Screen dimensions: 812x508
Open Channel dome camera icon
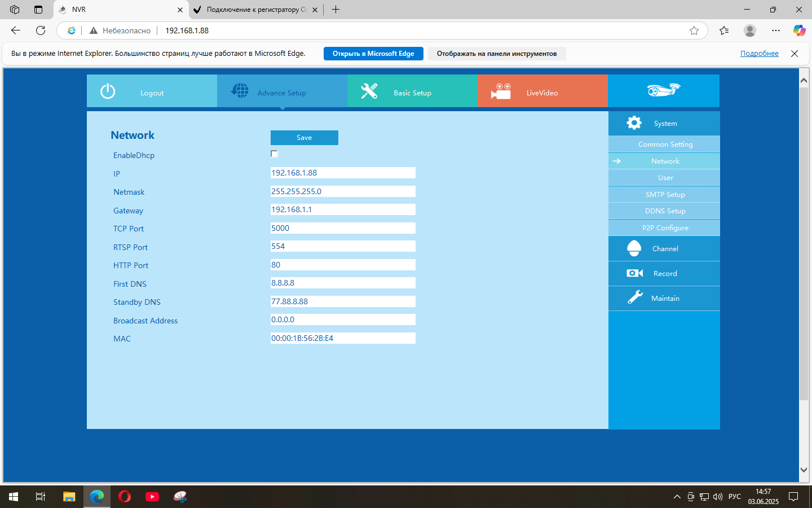click(x=634, y=248)
